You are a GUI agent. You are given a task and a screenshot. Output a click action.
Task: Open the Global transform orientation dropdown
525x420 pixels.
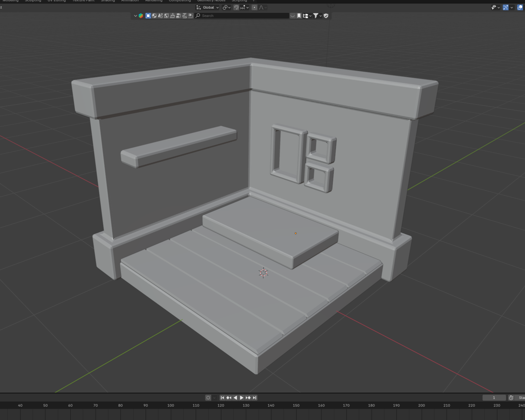point(207,7)
